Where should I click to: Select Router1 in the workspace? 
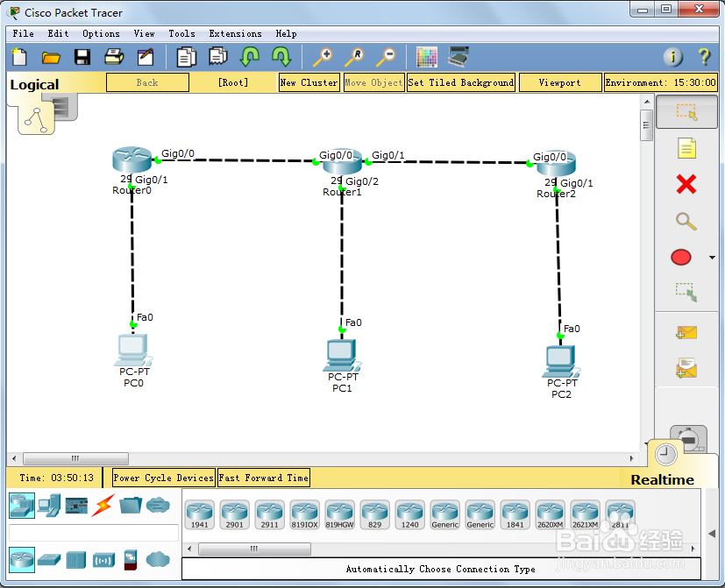tap(342, 162)
